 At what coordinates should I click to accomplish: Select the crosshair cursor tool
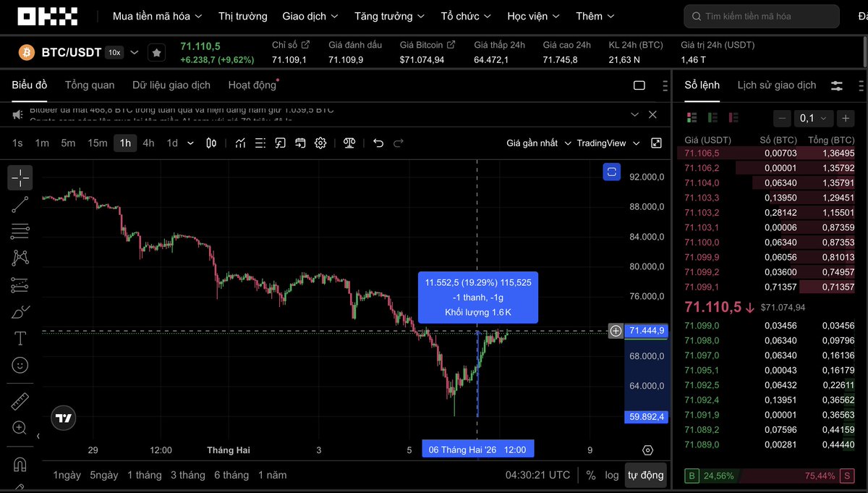tap(20, 177)
